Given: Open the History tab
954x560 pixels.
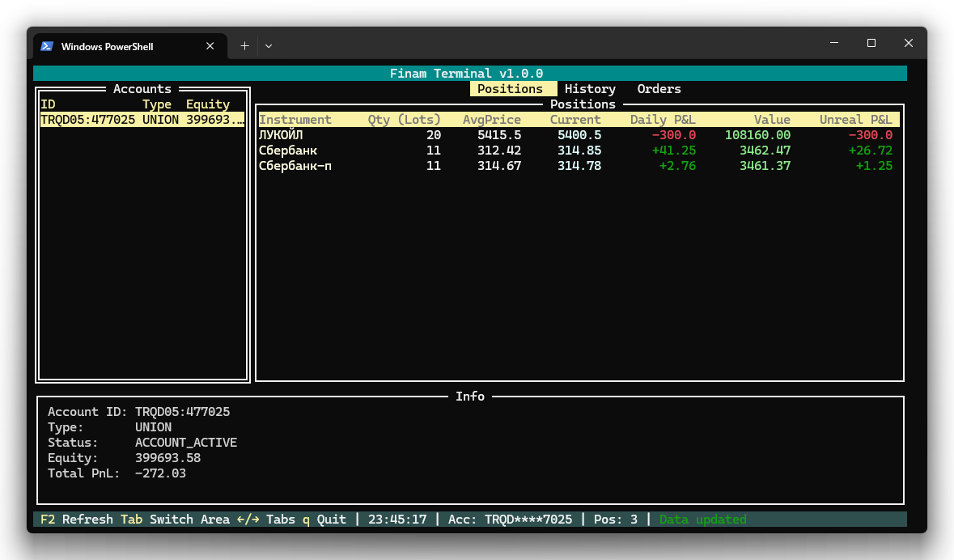Looking at the screenshot, I should coord(590,89).
